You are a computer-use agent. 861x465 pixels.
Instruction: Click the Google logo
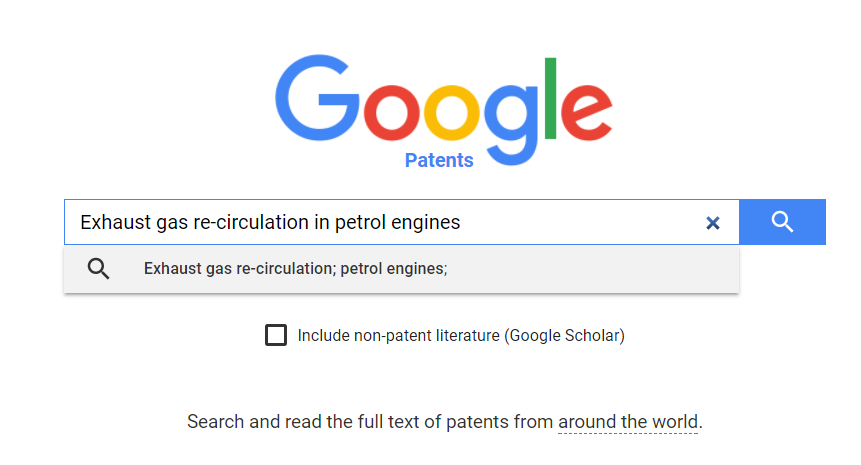[444, 110]
